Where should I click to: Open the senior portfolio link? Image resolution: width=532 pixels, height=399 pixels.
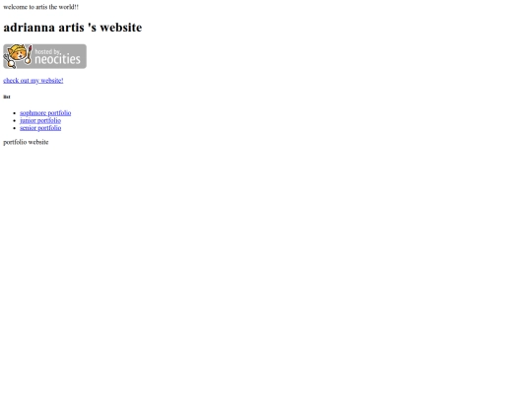(x=40, y=128)
